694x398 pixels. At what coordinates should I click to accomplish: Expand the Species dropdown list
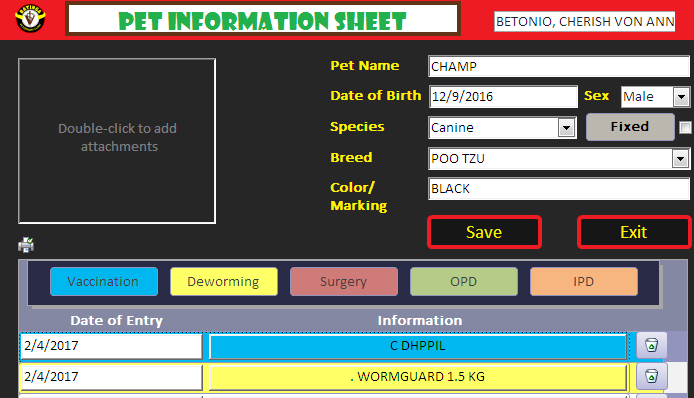coord(566,128)
